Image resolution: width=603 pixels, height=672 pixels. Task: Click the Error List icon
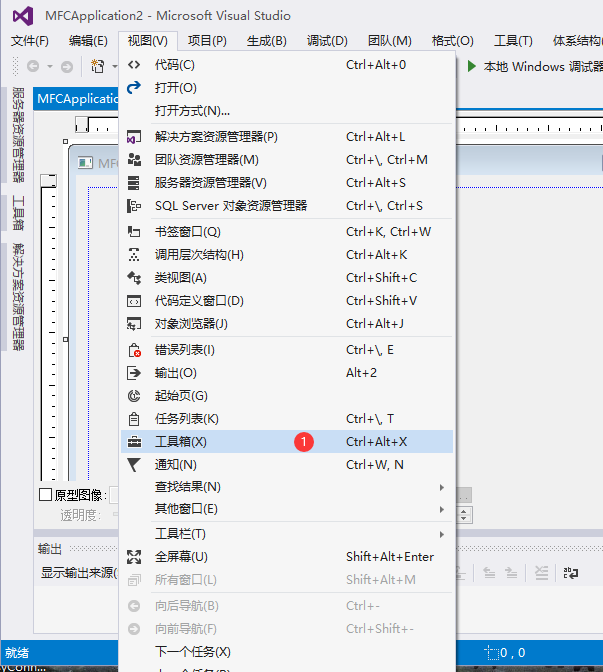pyautogui.click(x=134, y=350)
